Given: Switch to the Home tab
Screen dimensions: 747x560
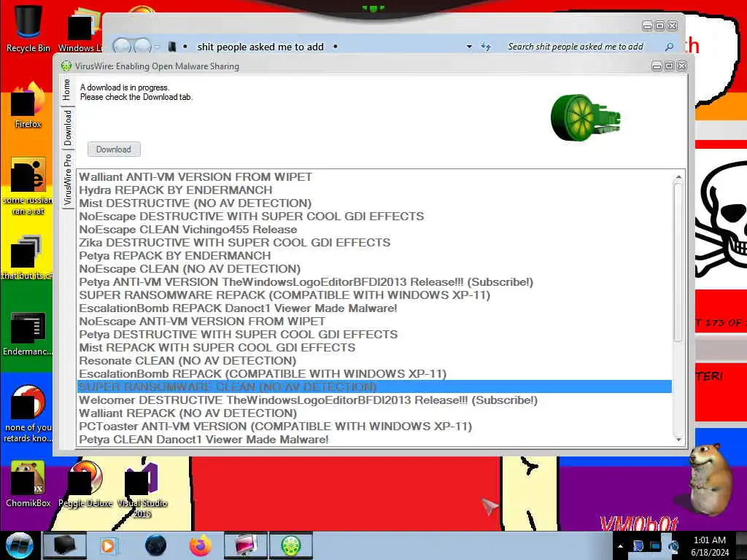Looking at the screenshot, I should tap(66, 90).
